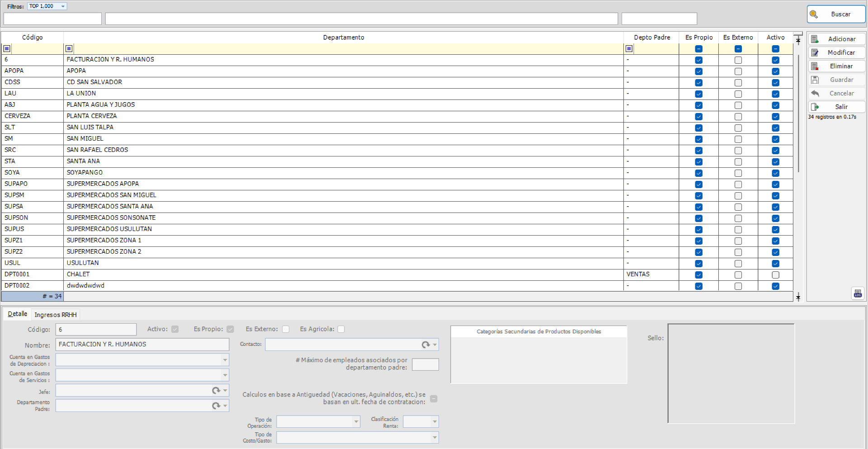868x449 pixels.
Task: Expand the Tipo de Costo/Gasto dropdown
Action: click(x=434, y=437)
